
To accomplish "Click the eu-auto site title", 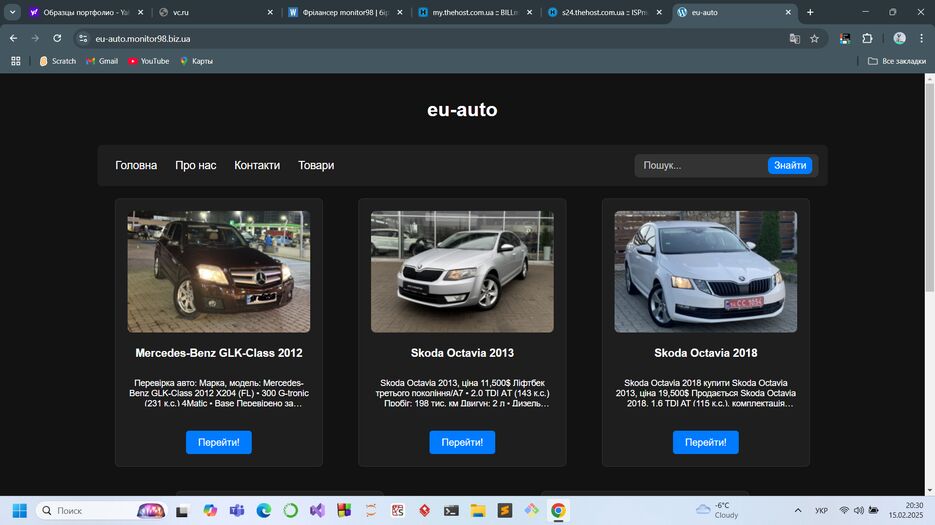I will 462,110.
